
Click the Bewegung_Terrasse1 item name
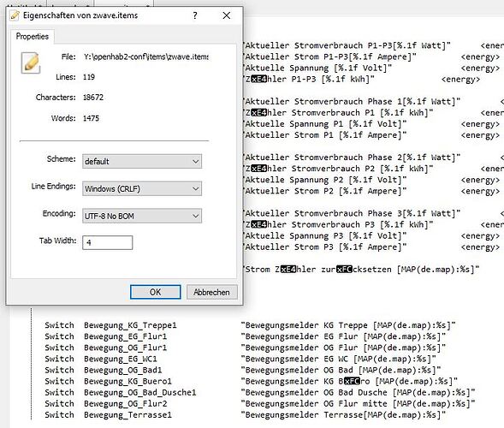pos(127,415)
